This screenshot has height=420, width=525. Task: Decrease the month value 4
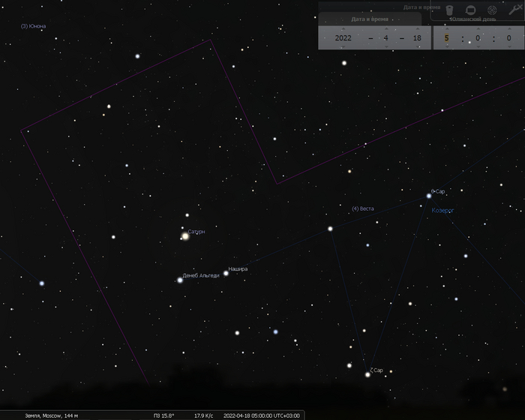(386, 47)
